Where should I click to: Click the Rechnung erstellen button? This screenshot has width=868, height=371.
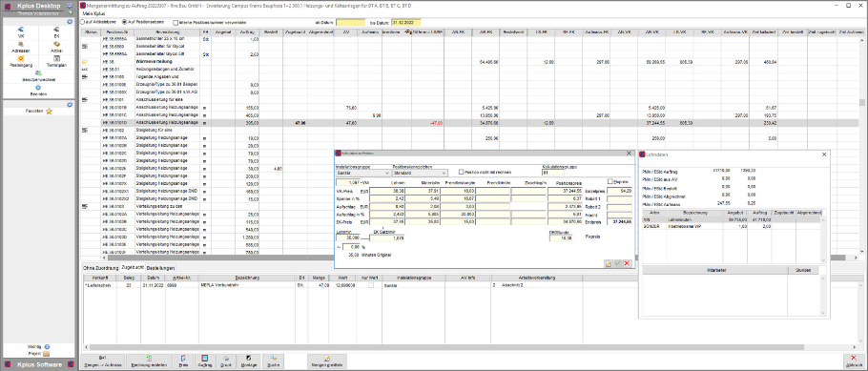point(149,361)
